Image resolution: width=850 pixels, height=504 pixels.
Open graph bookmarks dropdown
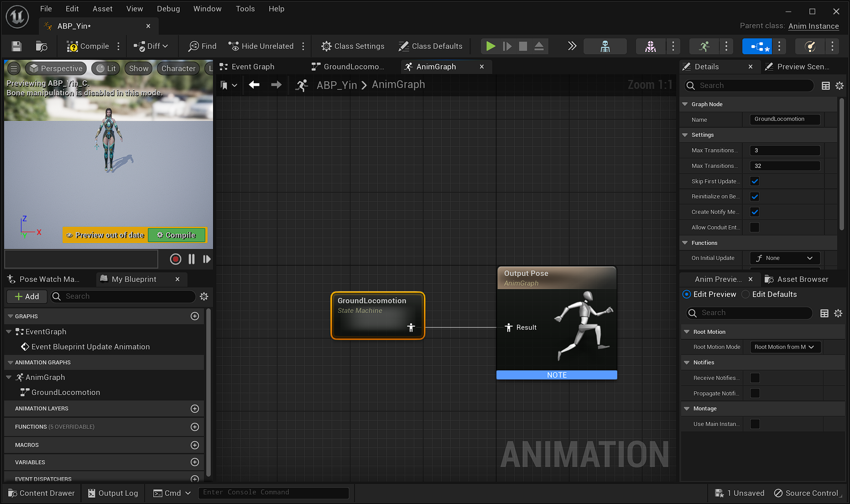pos(229,85)
